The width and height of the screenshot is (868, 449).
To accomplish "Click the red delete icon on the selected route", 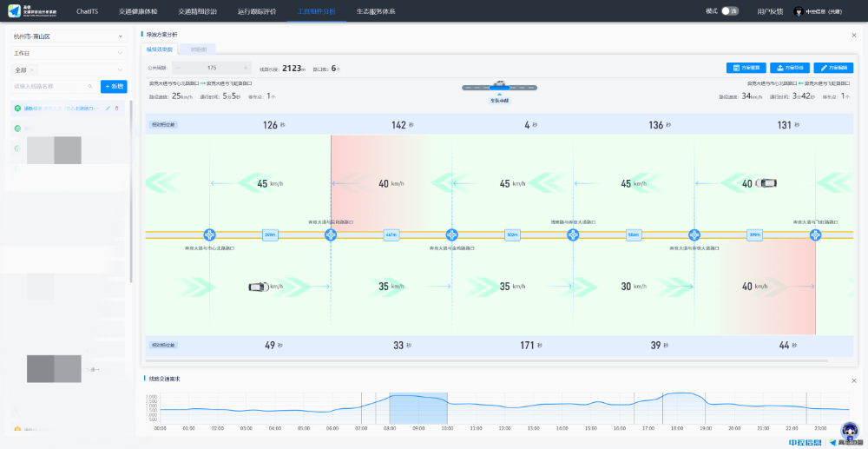I will pos(117,108).
